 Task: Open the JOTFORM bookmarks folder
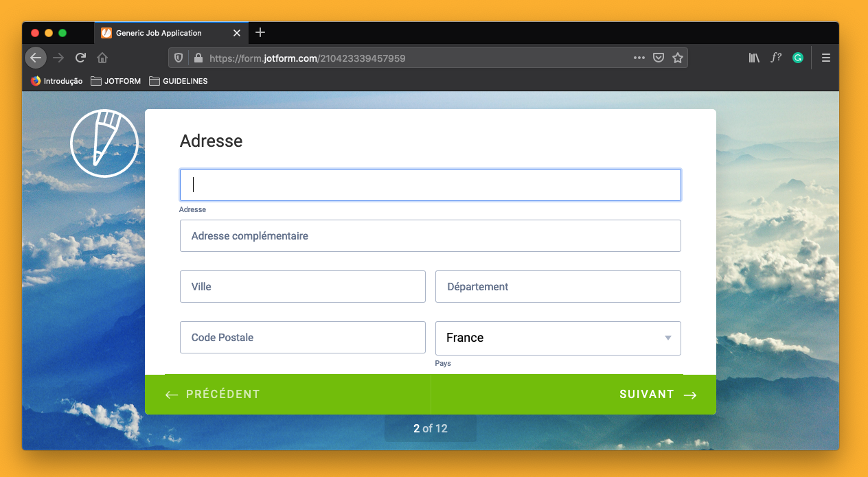[x=115, y=81]
